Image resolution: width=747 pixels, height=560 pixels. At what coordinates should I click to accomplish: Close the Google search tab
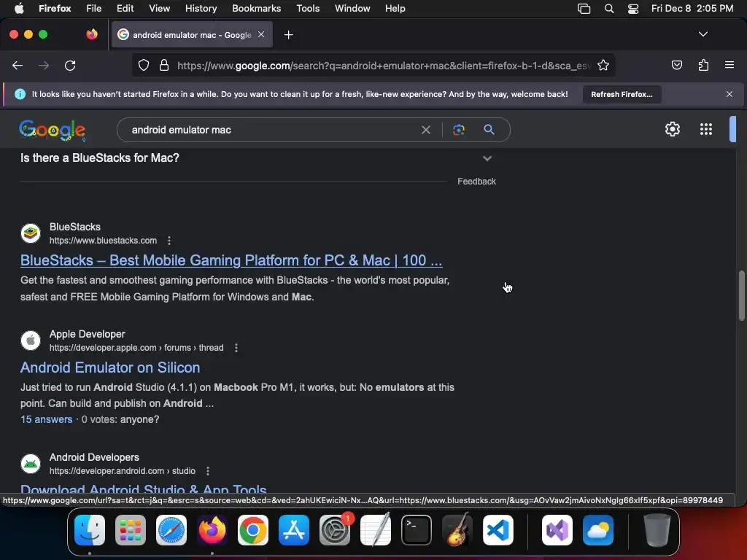(x=261, y=35)
